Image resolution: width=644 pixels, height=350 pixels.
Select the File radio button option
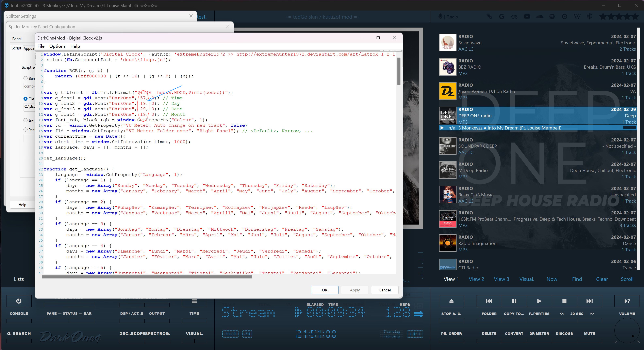click(26, 99)
